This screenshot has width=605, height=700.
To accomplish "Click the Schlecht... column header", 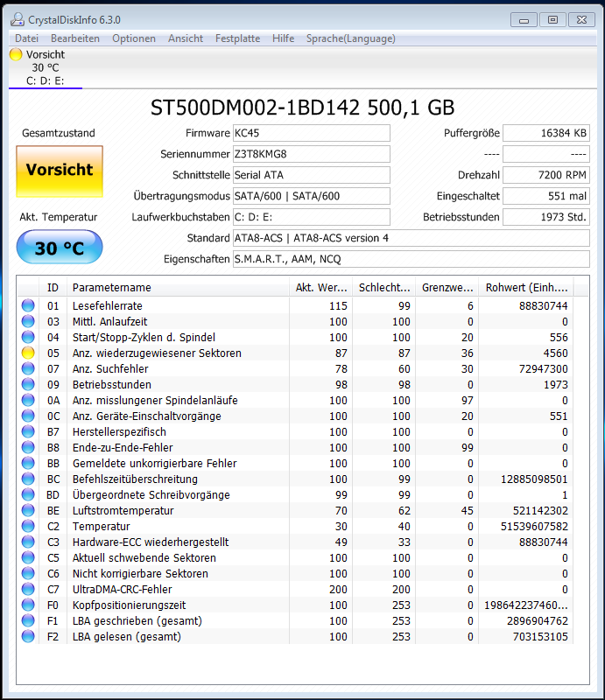I will [x=384, y=288].
